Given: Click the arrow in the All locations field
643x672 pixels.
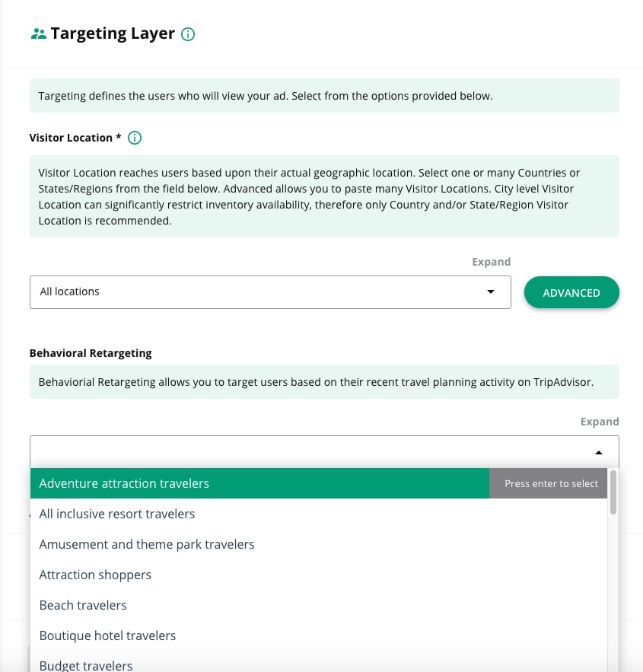Looking at the screenshot, I should [x=491, y=292].
